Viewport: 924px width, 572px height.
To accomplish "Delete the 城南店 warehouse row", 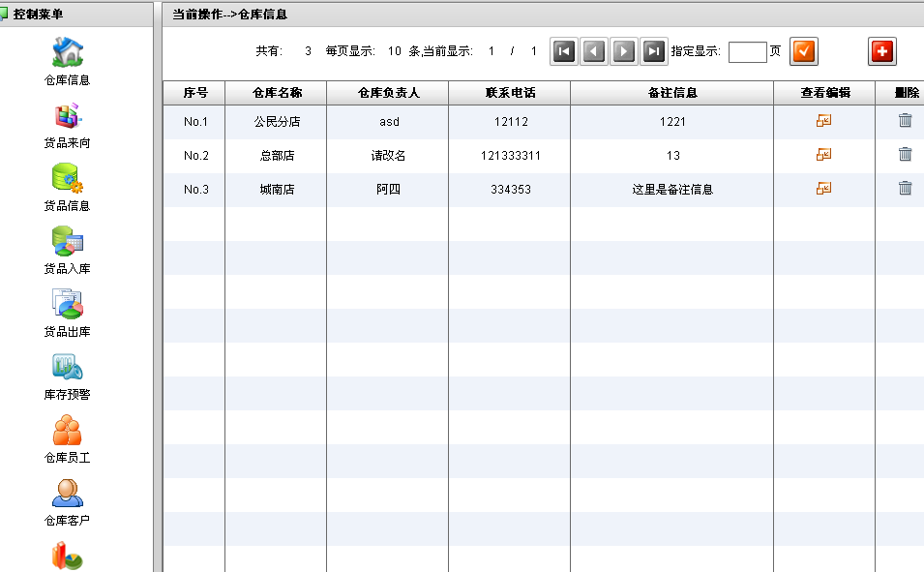I will tap(906, 188).
